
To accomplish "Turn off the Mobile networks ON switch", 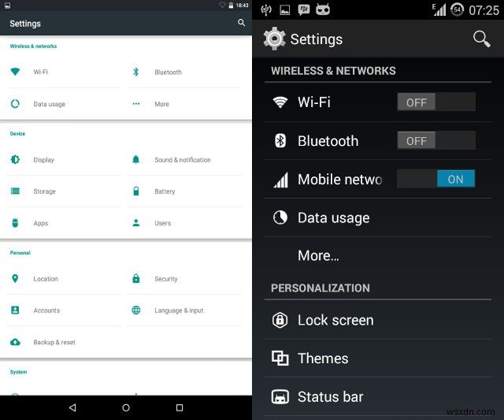I will [436, 179].
